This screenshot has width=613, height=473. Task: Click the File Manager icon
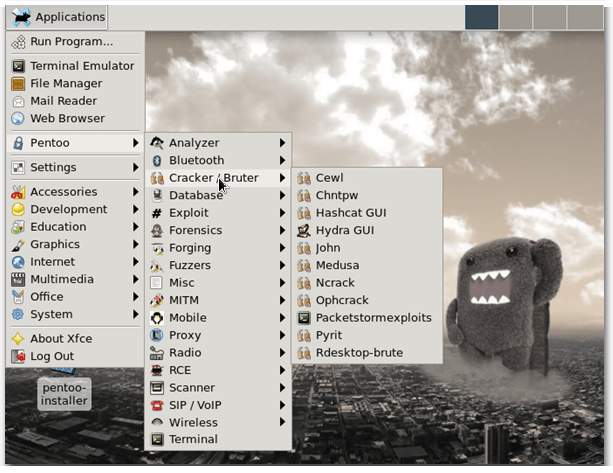click(x=18, y=84)
